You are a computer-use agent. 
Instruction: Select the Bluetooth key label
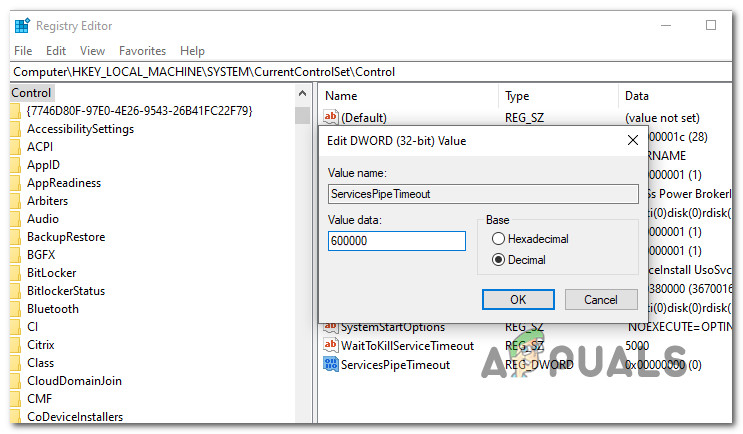coord(53,309)
